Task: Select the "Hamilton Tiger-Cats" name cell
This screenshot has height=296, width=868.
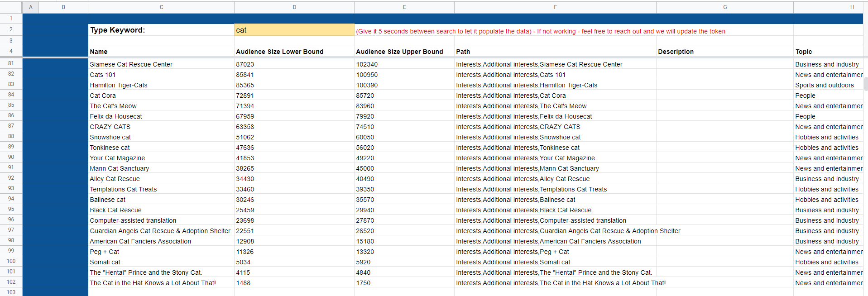Action: pos(119,85)
